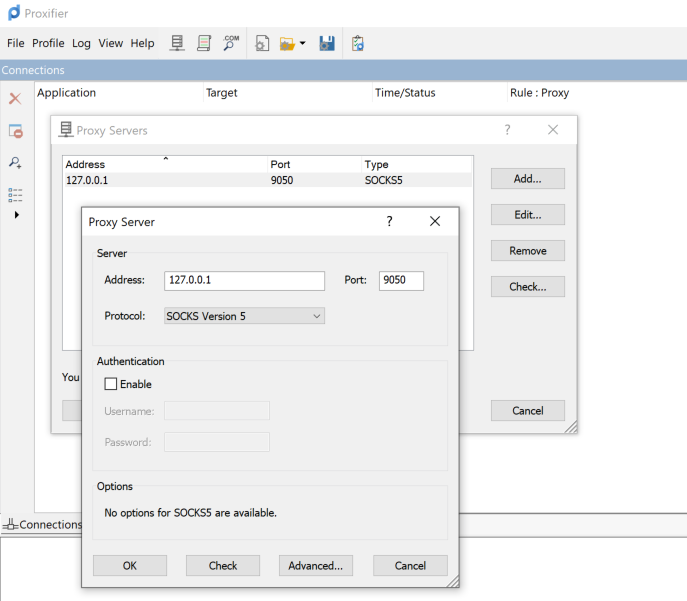Click the Proxy Checker clipboard icon
The width and height of the screenshot is (687, 601).
click(358, 43)
